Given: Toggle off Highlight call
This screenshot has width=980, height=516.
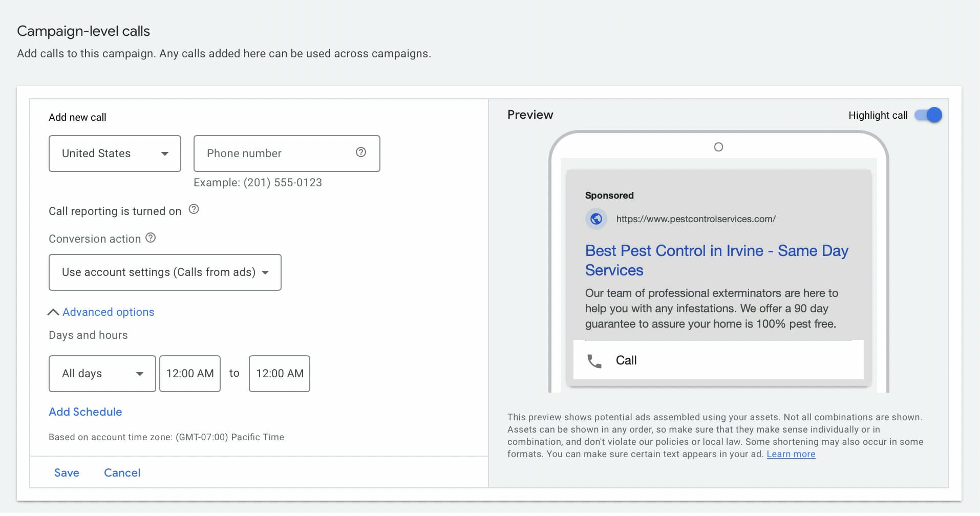Looking at the screenshot, I should pos(928,115).
